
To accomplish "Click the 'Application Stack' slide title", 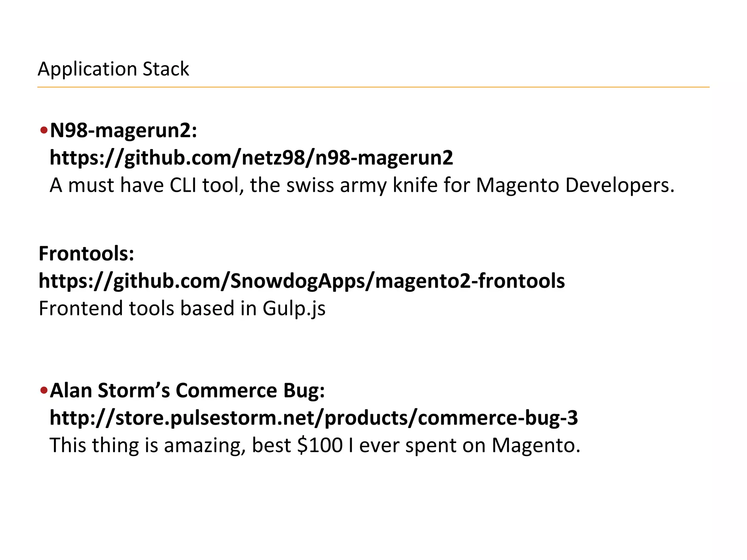I will coord(113,69).
